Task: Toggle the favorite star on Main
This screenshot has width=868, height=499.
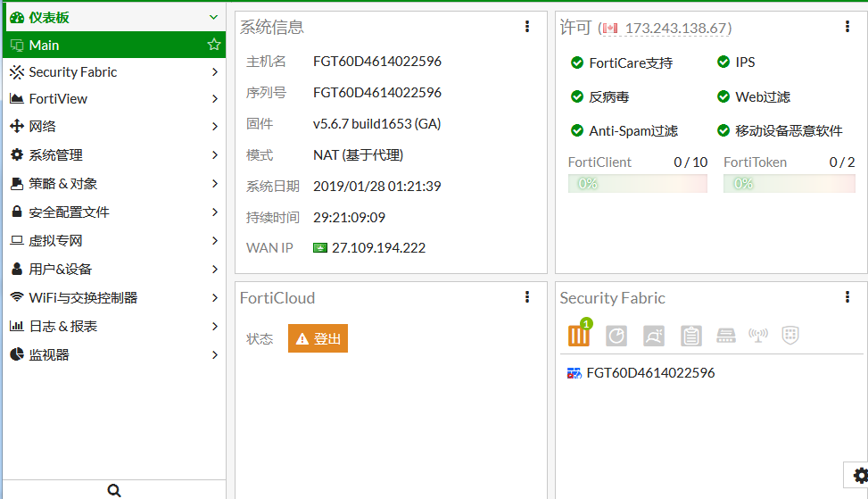Action: pyautogui.click(x=214, y=45)
